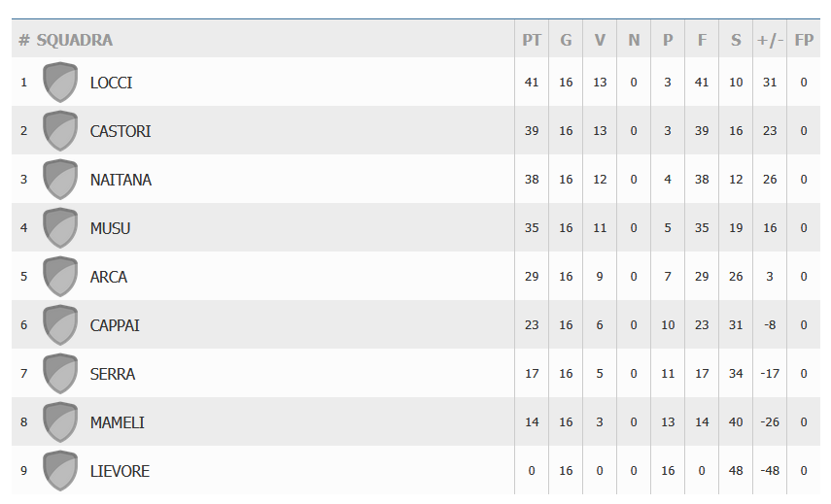Click the NAITANA team name
The width and height of the screenshot is (831, 504).
[121, 180]
